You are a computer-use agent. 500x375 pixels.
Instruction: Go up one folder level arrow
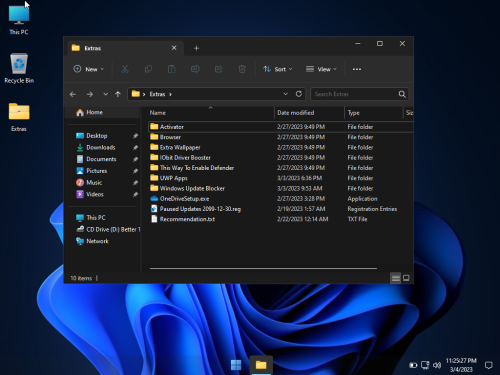pyautogui.click(x=118, y=94)
